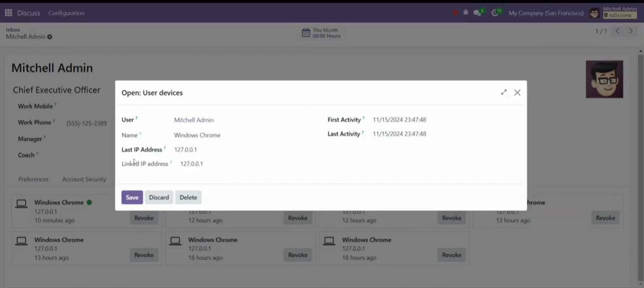Click the help mark beside Name label
The height and width of the screenshot is (288, 644).
click(x=140, y=133)
